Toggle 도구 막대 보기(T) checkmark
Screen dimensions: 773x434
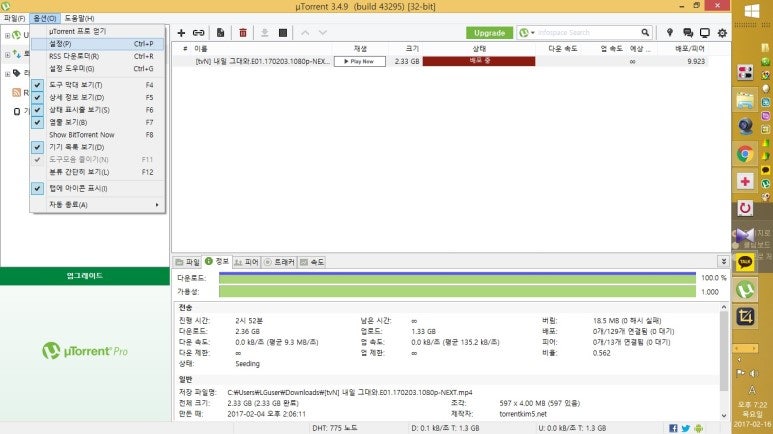[37, 85]
